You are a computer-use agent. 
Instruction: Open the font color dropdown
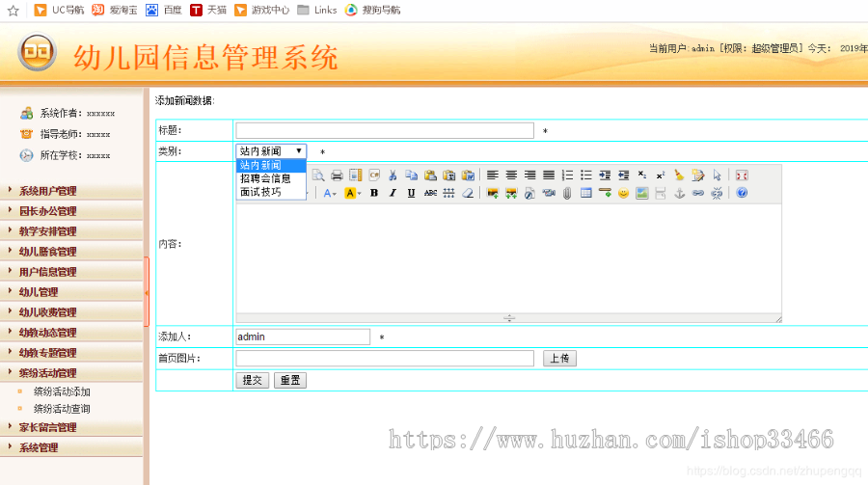point(330,193)
